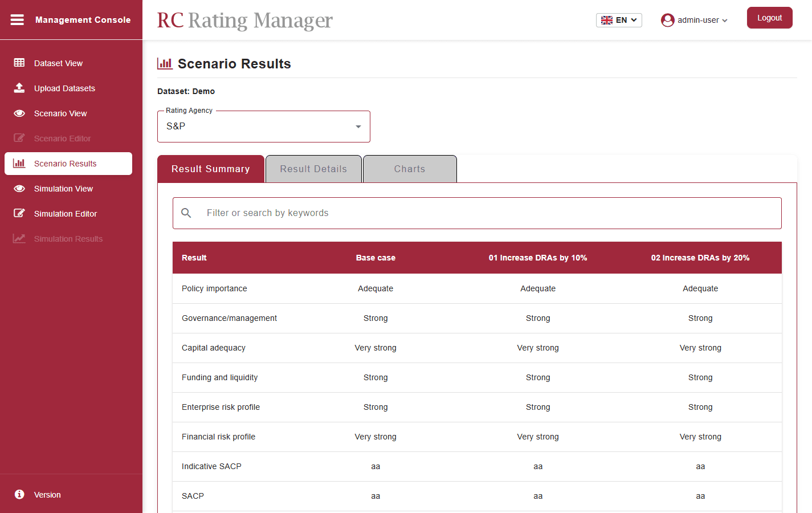Viewport: 812px width, 513px height.
Task: Expand the admin-user menu chevron
Action: click(725, 21)
